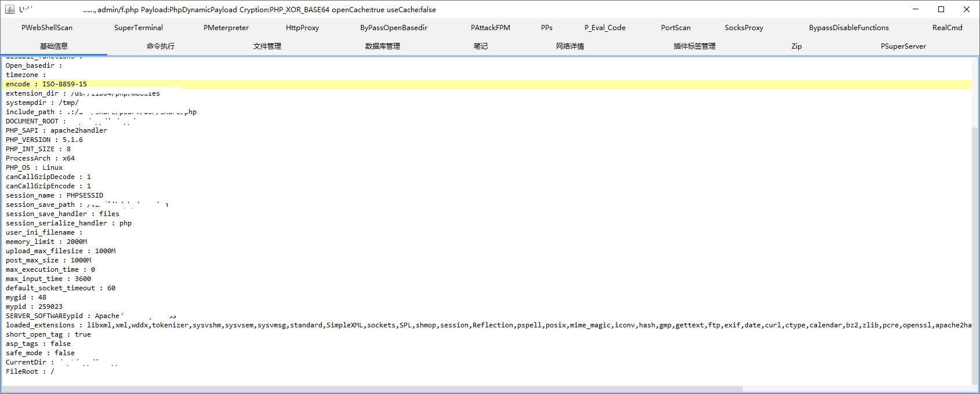Open the PortScan tab
The width and height of the screenshot is (980, 394).
coord(676,28)
